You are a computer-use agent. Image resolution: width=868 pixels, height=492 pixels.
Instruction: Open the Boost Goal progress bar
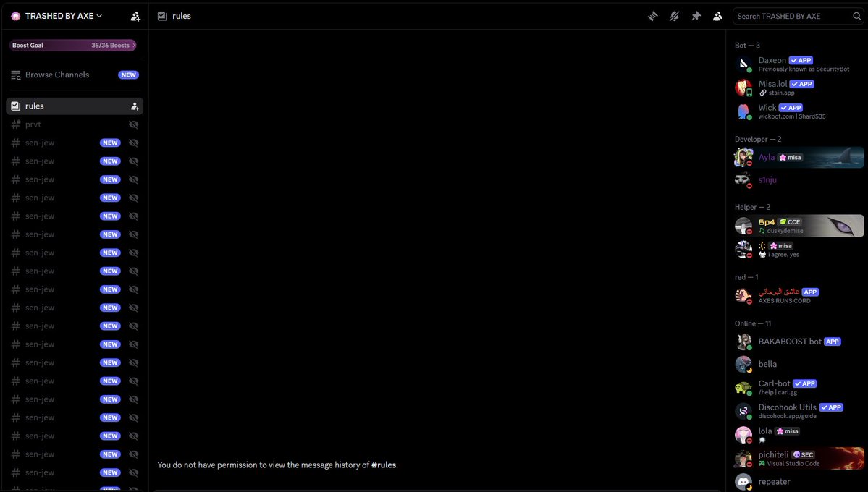tap(73, 46)
